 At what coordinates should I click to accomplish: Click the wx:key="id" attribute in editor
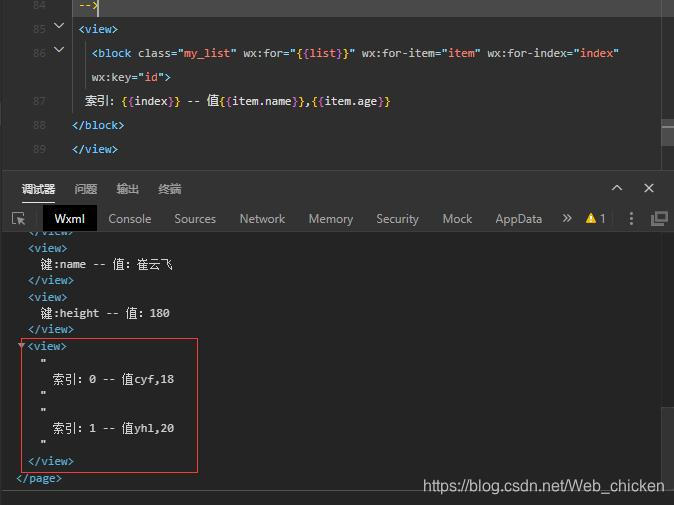(128, 77)
